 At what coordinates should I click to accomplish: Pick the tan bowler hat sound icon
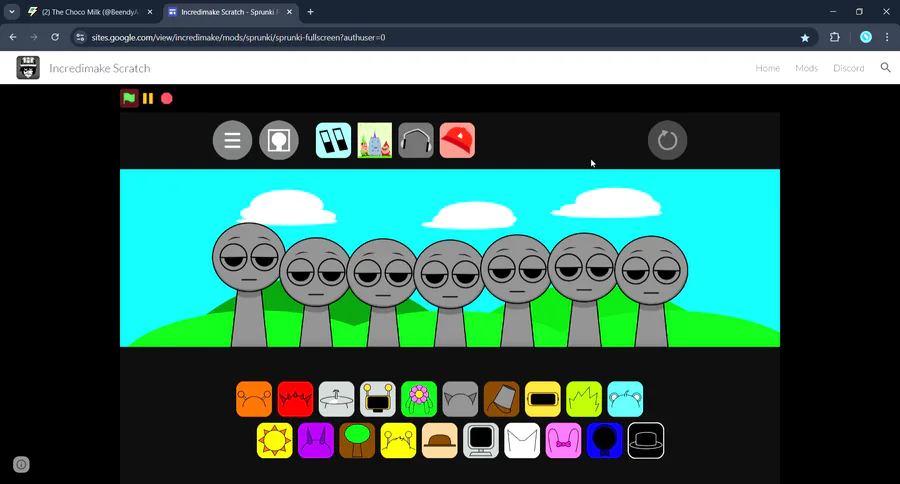tap(440, 440)
